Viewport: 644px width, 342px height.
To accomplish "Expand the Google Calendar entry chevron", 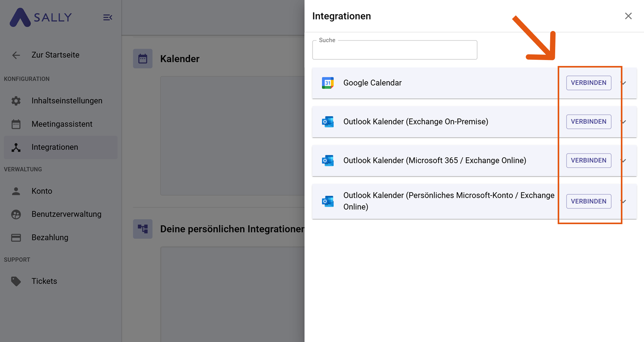I will click(624, 83).
